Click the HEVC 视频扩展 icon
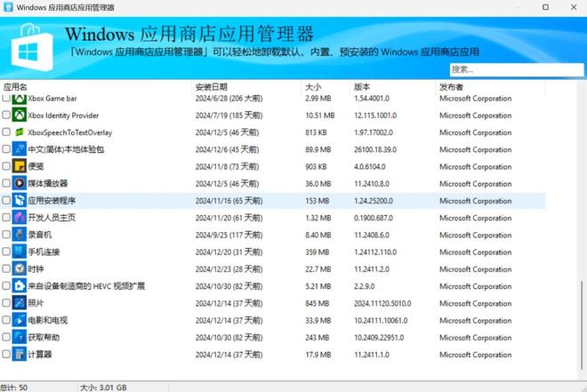The image size is (587, 392). tap(19, 285)
